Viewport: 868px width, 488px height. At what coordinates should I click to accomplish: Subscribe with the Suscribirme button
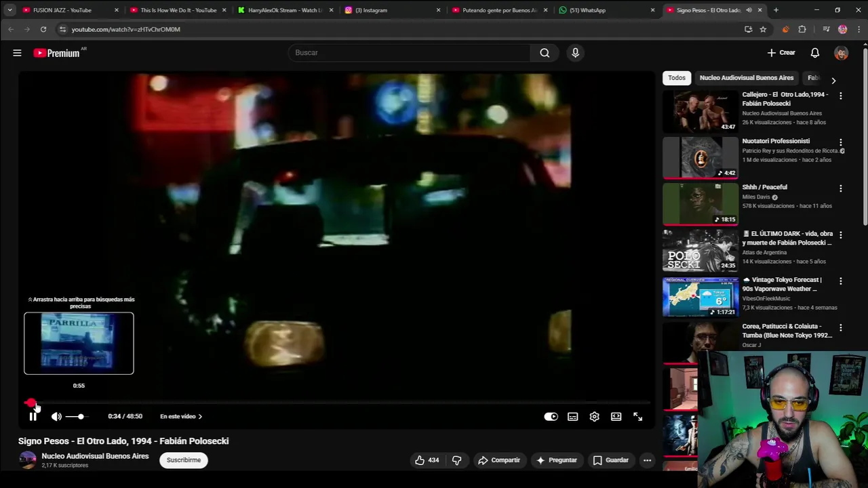184,460
